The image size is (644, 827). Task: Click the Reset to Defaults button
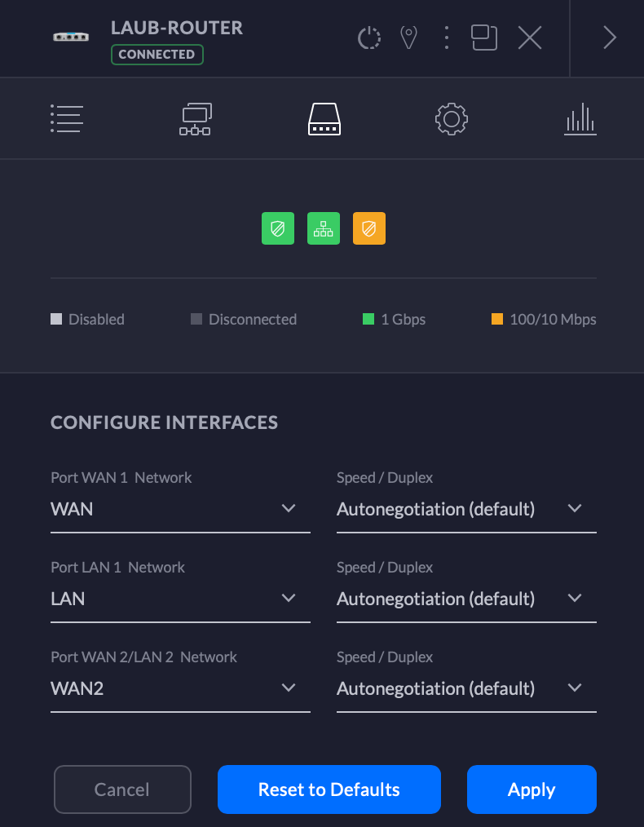tap(329, 789)
